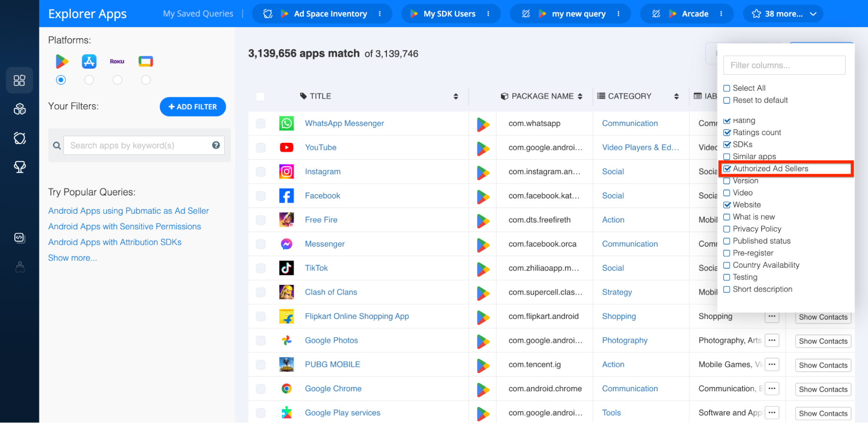The height and width of the screenshot is (423, 868).
Task: Click the ADD FILTER button
Action: tap(193, 107)
